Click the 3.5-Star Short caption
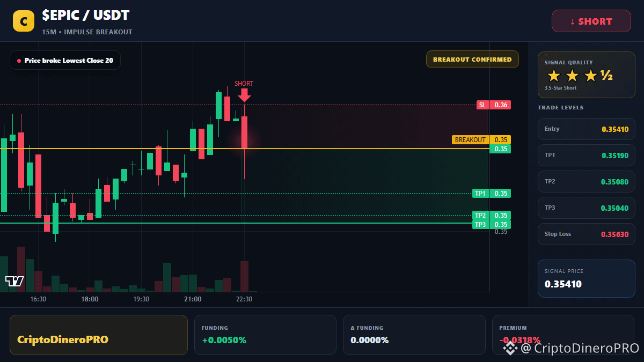This screenshot has height=362, width=644. 560,88
